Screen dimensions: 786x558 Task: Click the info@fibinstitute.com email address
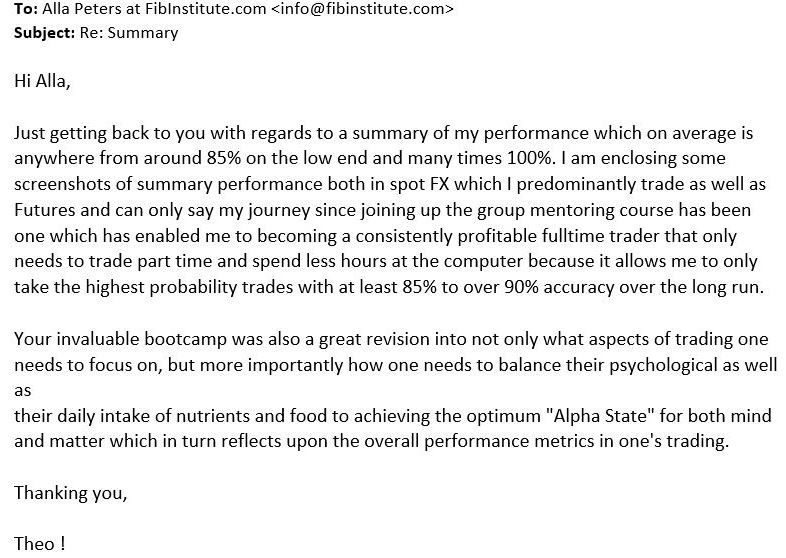(x=362, y=9)
